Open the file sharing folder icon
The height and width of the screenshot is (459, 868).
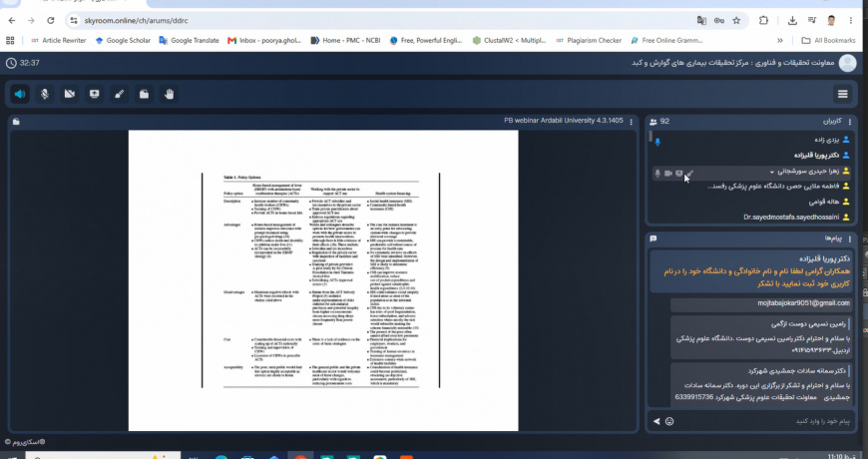click(144, 94)
